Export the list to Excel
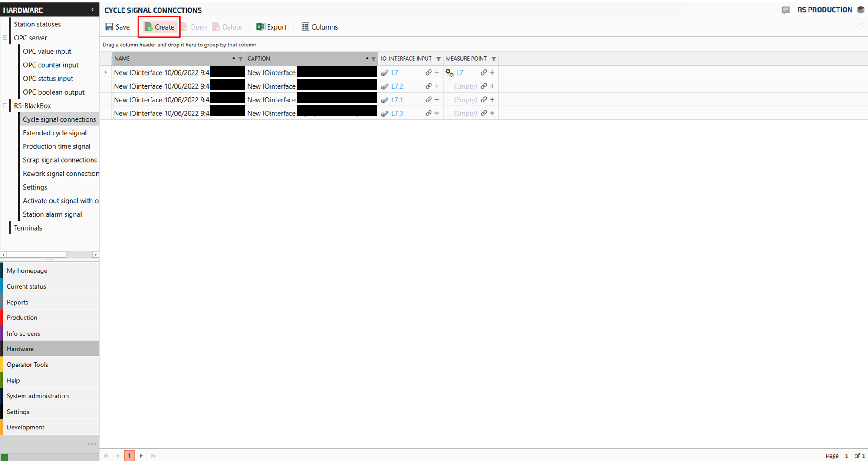The image size is (868, 461). (x=272, y=27)
